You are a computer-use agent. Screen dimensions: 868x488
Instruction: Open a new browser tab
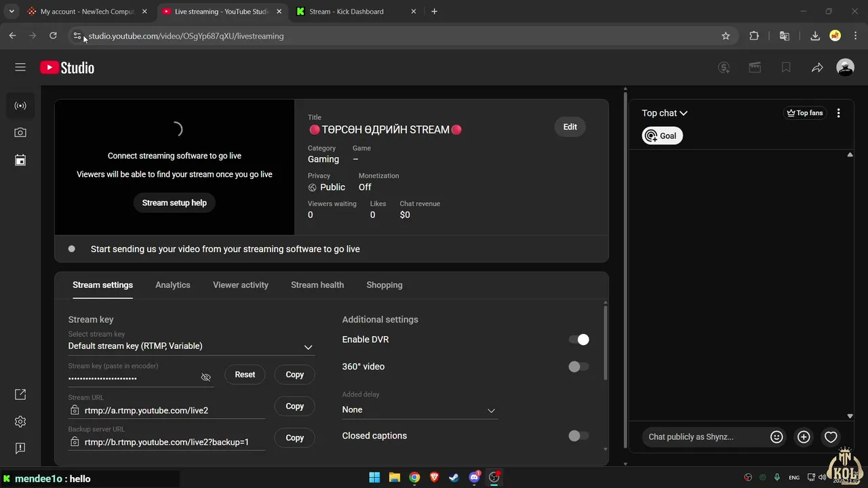434,12
